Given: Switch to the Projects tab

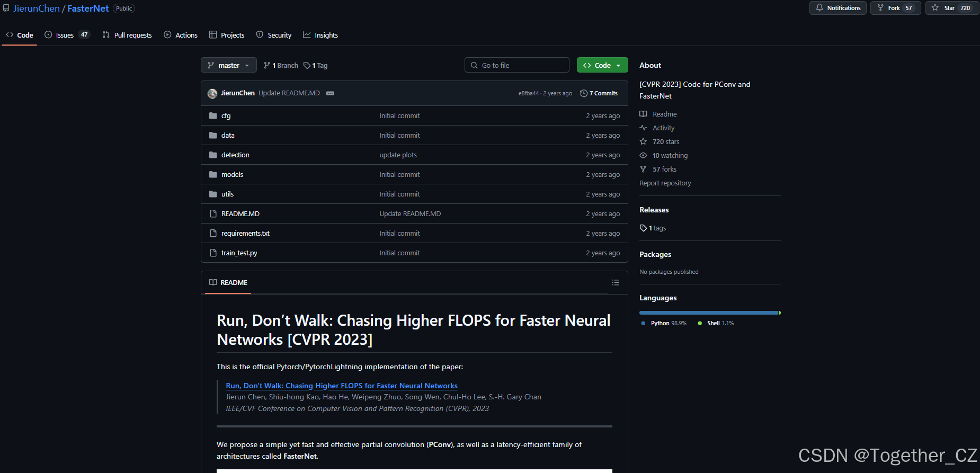Looking at the screenshot, I should click(x=227, y=35).
